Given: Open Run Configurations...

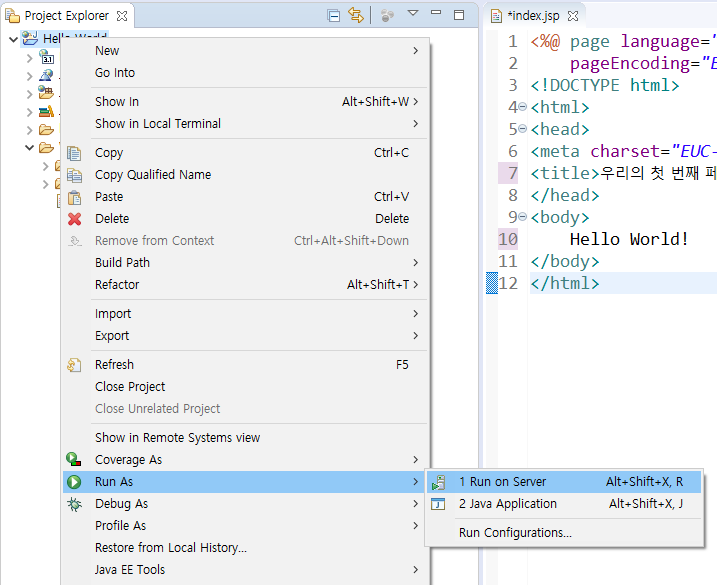Looking at the screenshot, I should [x=564, y=533].
